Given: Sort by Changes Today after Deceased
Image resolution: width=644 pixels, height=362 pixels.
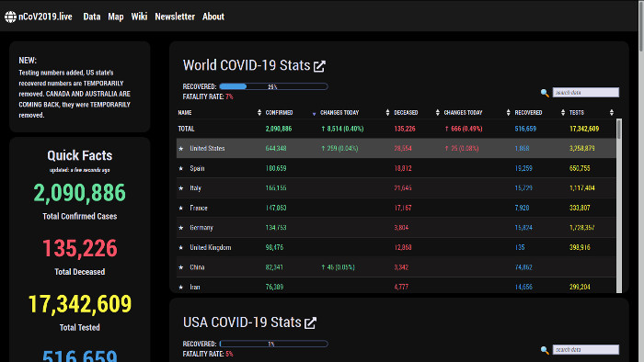Looking at the screenshot, I should click(x=508, y=113).
